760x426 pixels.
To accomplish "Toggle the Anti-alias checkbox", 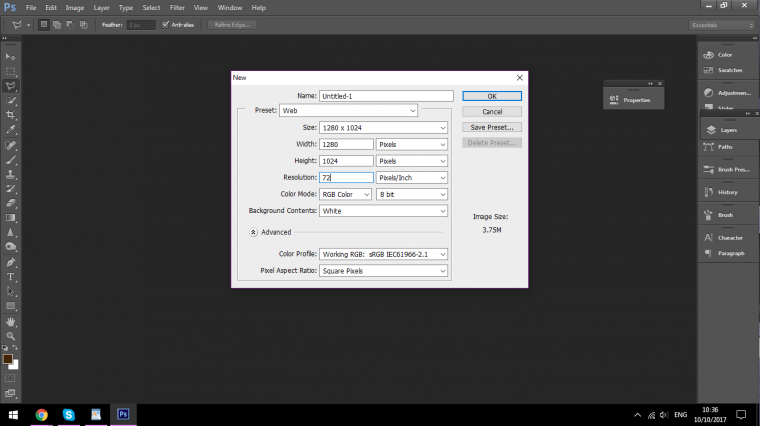I will 166,25.
